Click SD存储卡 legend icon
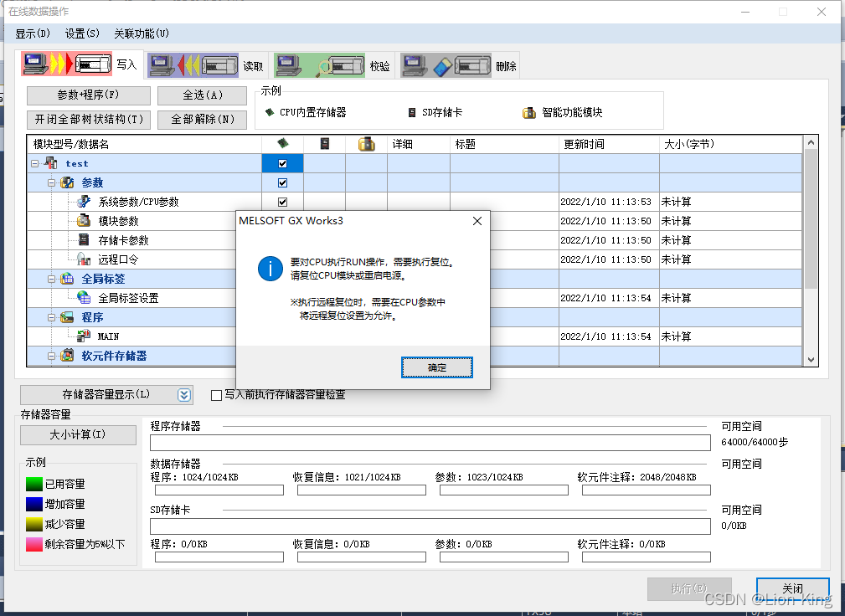 [x=412, y=112]
